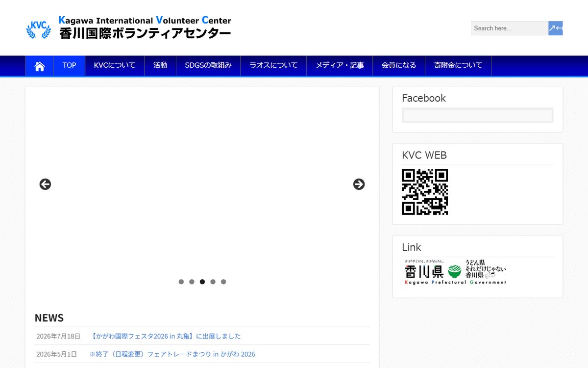588x368 pixels.
Task: Open the かがわ国際フェスタ2026 in 丸亀 news link
Action: [166, 336]
